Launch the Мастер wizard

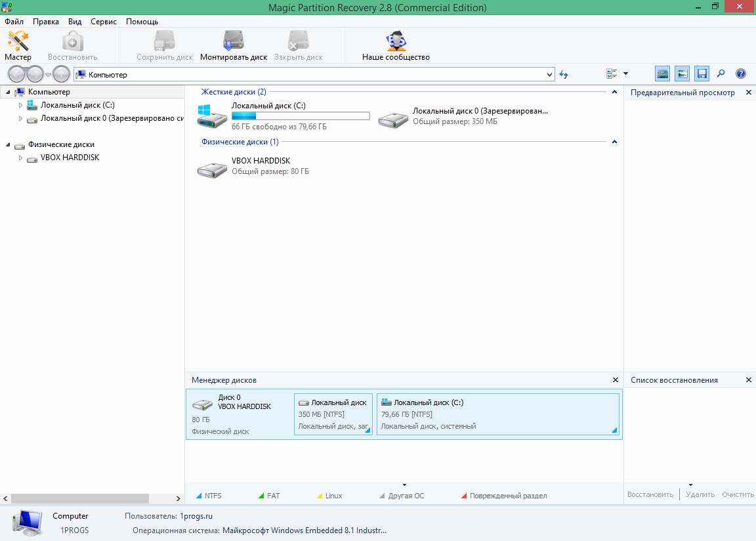tap(18, 46)
